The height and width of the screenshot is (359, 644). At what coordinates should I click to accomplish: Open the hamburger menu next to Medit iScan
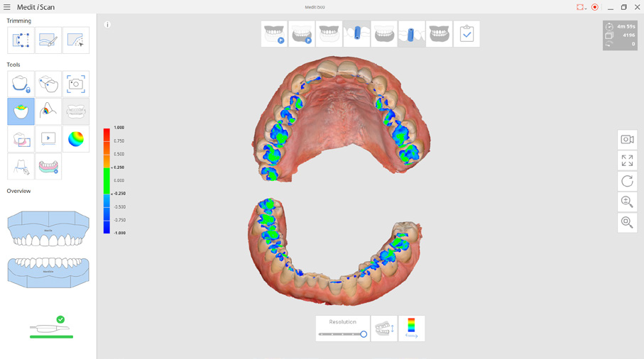pyautogui.click(x=7, y=7)
